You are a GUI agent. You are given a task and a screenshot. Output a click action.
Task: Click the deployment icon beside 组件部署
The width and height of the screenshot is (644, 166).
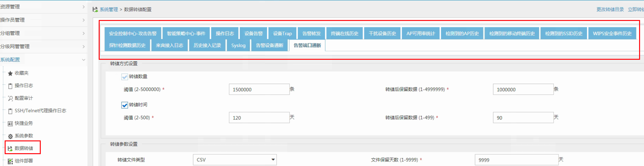(10, 161)
